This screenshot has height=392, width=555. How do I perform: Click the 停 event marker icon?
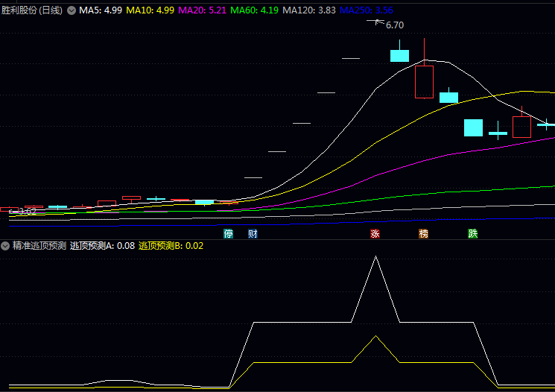pyautogui.click(x=228, y=234)
